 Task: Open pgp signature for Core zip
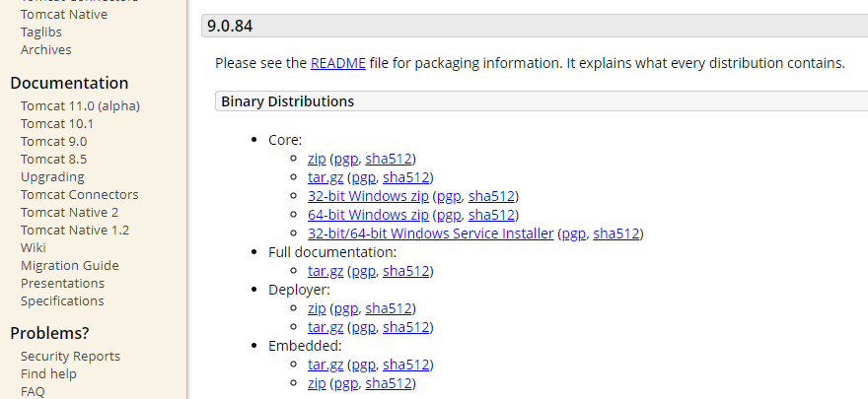pos(346,159)
